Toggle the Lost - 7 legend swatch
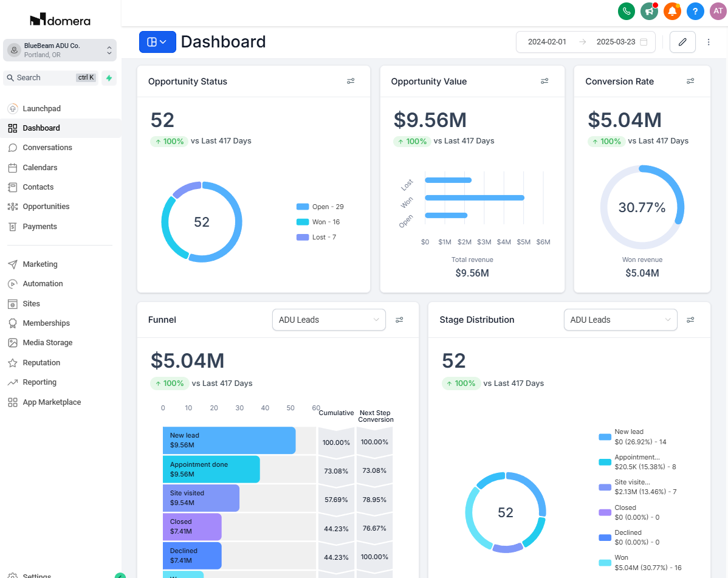This screenshot has height=578, width=728. (x=303, y=237)
